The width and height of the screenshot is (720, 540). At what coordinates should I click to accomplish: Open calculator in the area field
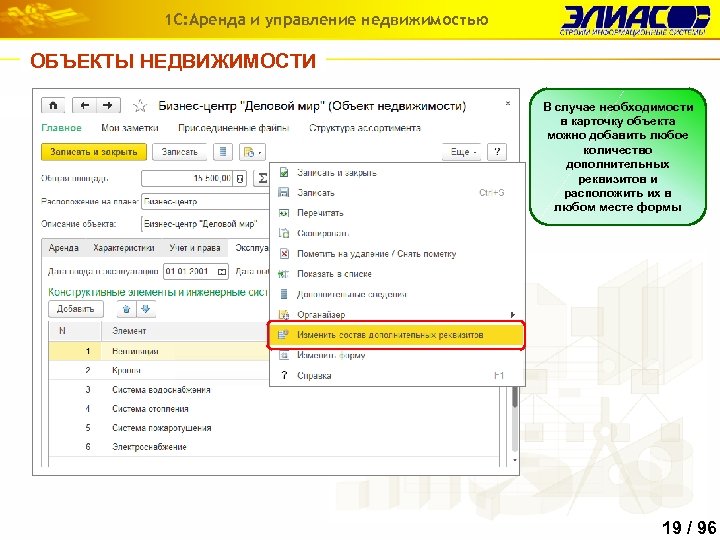click(x=240, y=179)
